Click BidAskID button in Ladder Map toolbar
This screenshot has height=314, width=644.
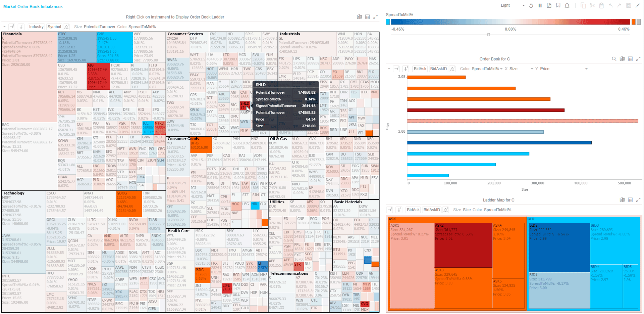tap(432, 210)
